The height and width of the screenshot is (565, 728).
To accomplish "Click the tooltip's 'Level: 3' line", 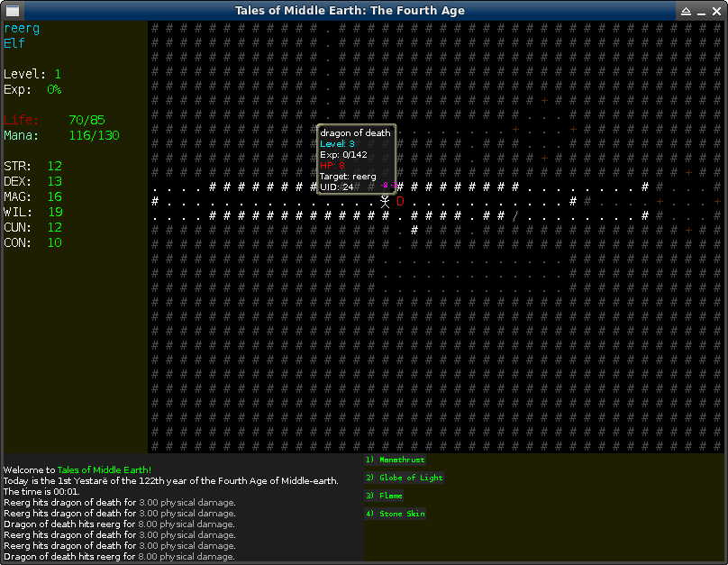I will point(337,144).
